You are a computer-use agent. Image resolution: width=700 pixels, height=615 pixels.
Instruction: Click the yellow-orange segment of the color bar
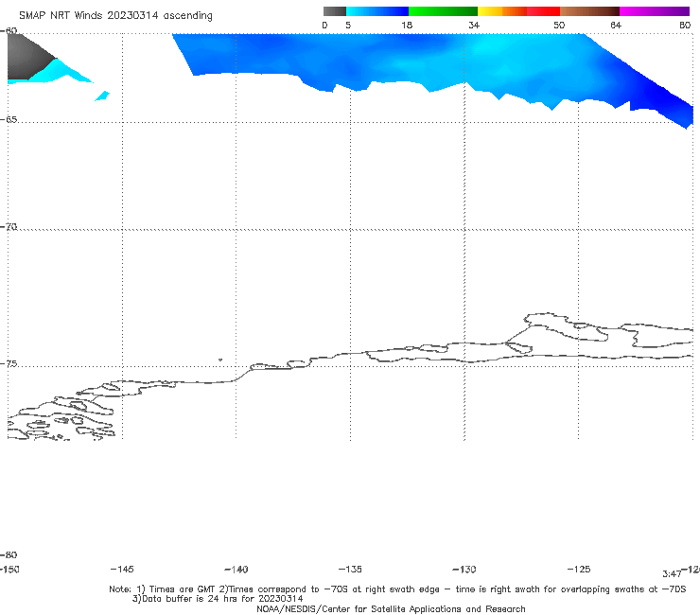point(502,11)
